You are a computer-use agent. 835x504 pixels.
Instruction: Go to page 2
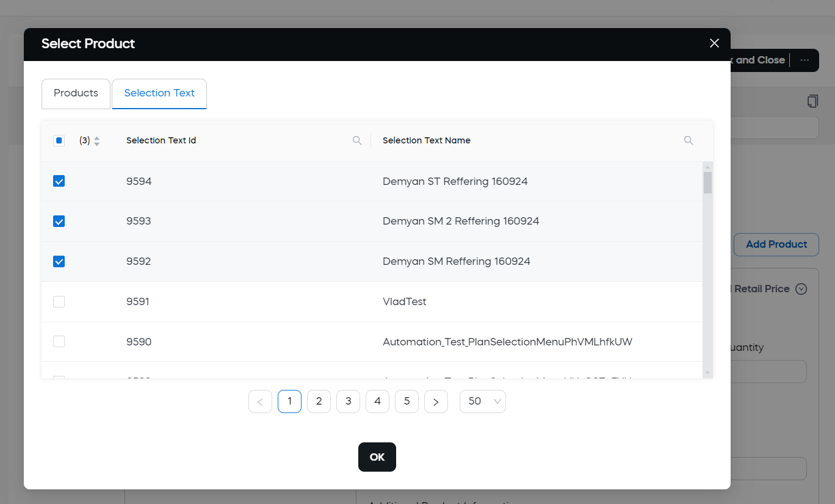[319, 401]
